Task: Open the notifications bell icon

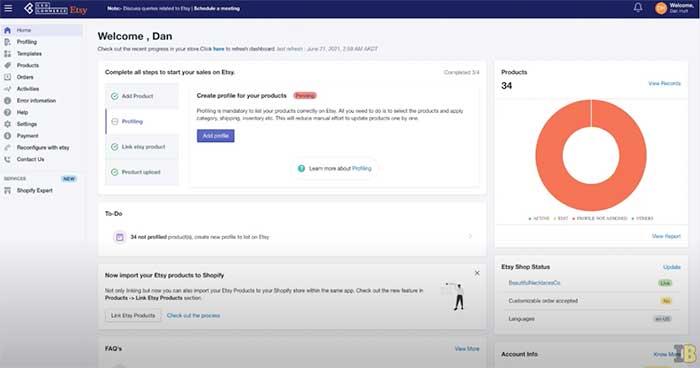Action: click(x=638, y=8)
